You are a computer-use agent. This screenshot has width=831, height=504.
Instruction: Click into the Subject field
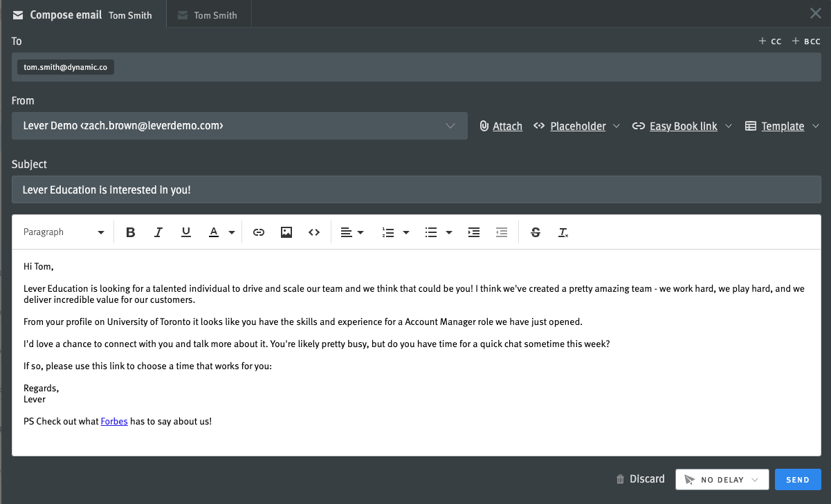point(417,189)
